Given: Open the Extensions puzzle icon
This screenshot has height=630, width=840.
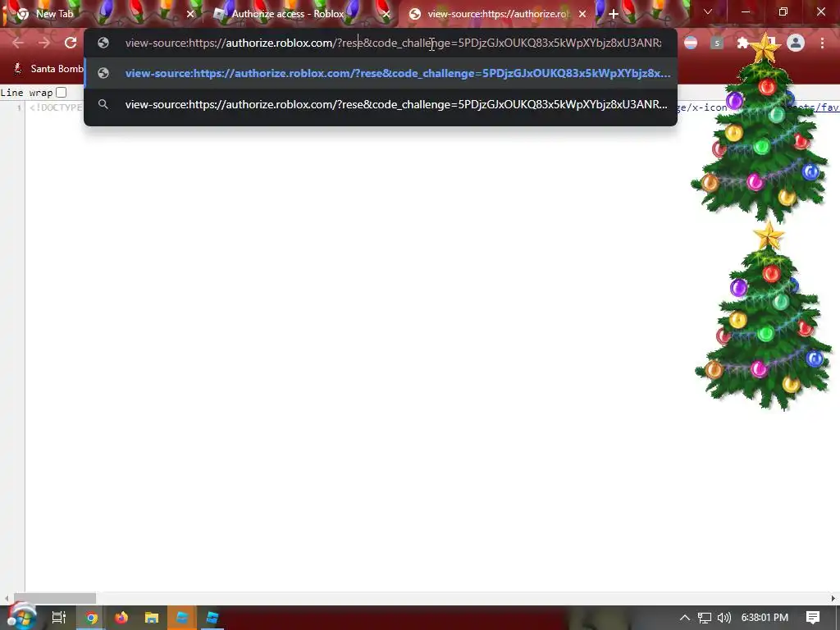Looking at the screenshot, I should click(x=742, y=43).
